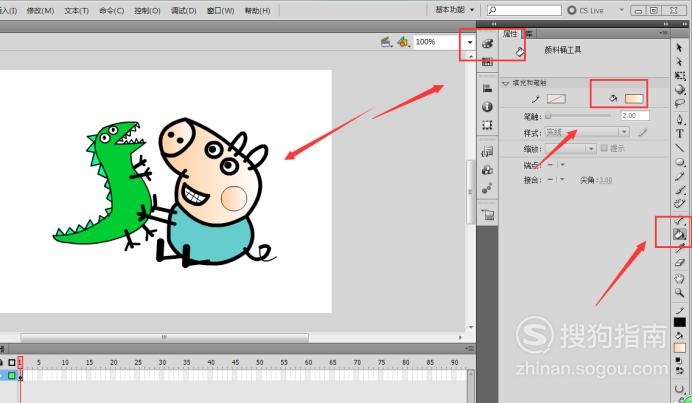
Task: Select the Paint Bucket tool
Action: (x=680, y=234)
